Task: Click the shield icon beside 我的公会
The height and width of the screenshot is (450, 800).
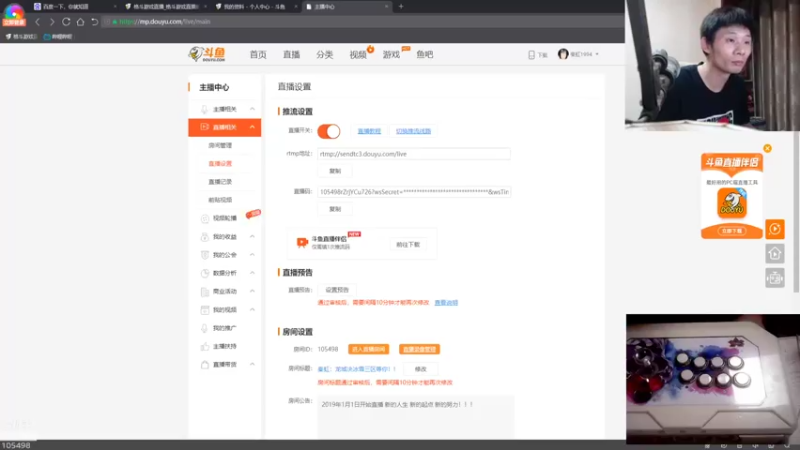Action: point(205,255)
